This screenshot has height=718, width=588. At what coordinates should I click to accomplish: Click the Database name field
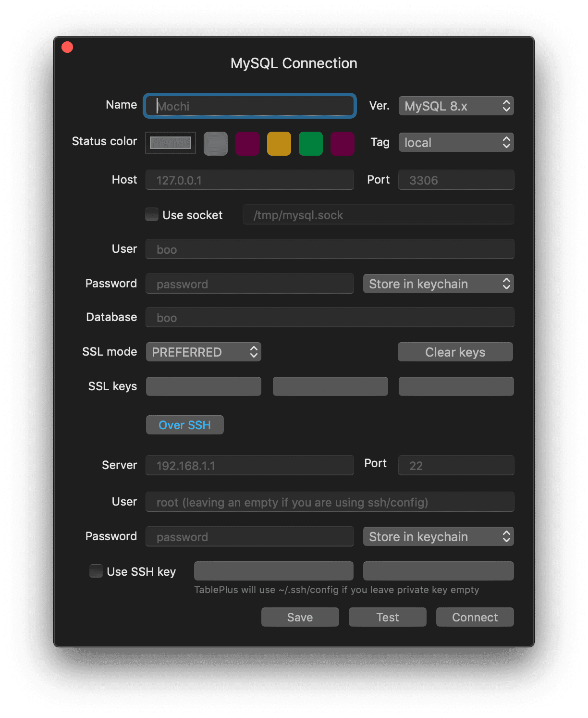(330, 317)
